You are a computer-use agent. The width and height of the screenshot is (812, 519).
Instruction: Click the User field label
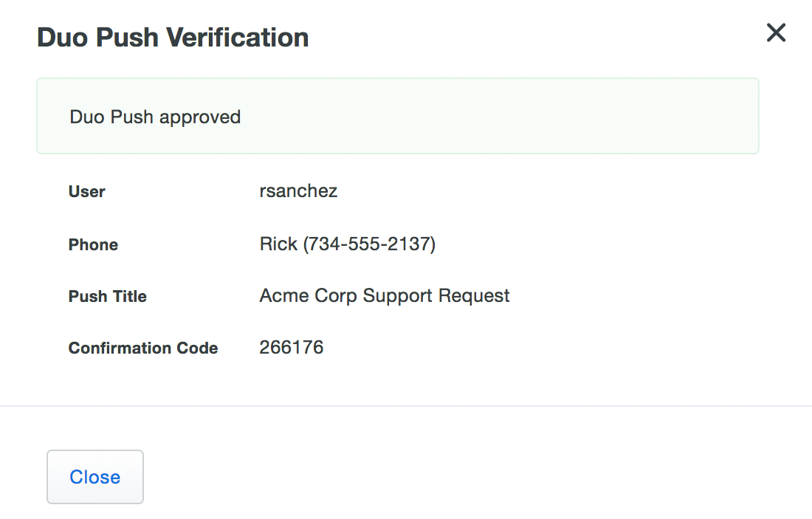pos(86,191)
